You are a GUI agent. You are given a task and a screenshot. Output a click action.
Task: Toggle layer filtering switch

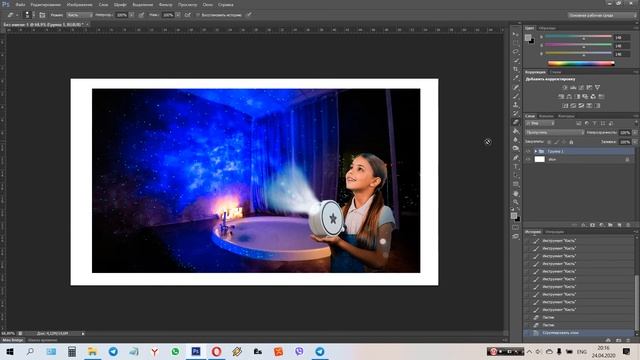(x=636, y=123)
